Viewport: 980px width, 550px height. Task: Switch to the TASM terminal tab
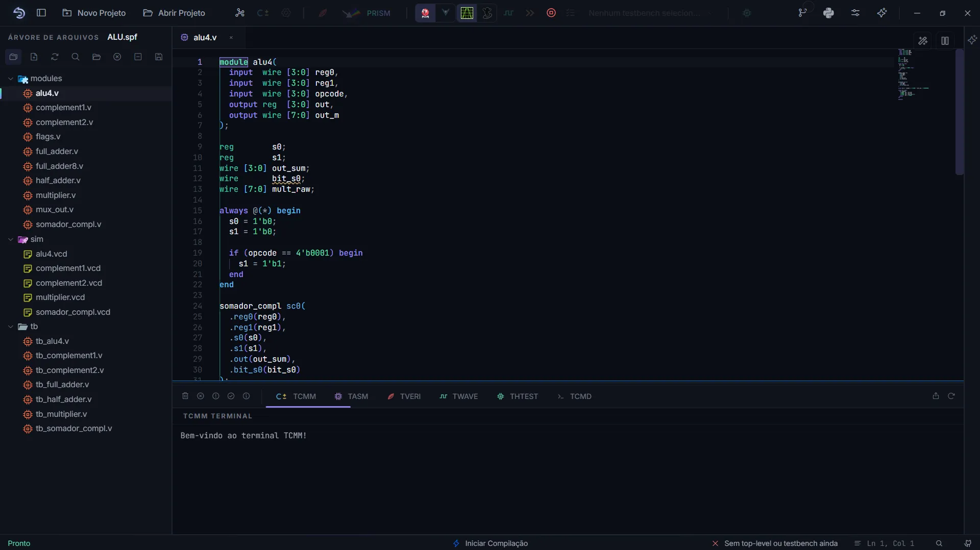[x=351, y=396]
